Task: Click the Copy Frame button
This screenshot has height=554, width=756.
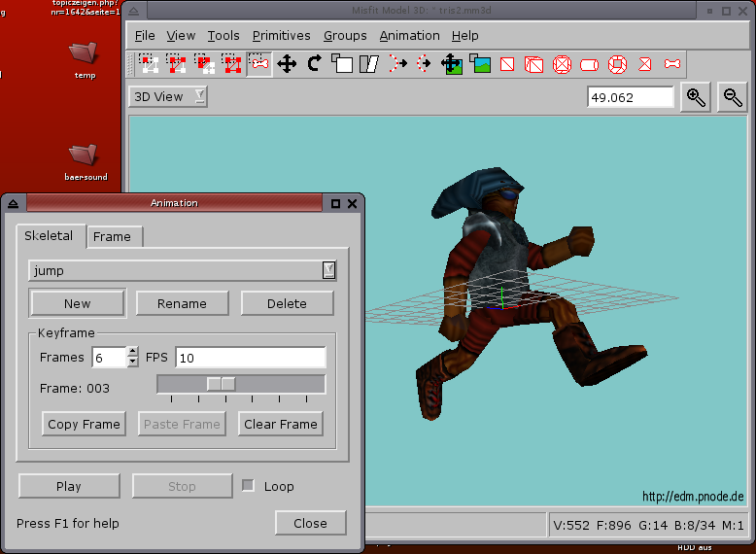Action: pyautogui.click(x=84, y=424)
